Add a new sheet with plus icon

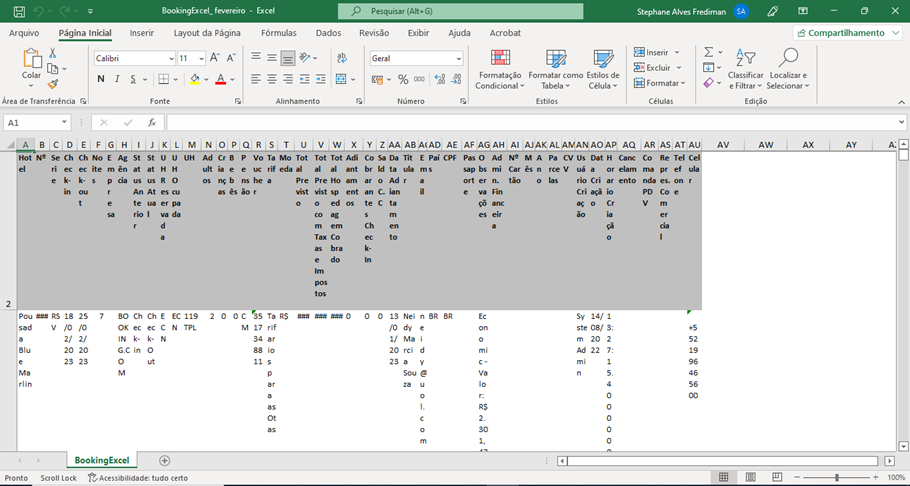165,460
